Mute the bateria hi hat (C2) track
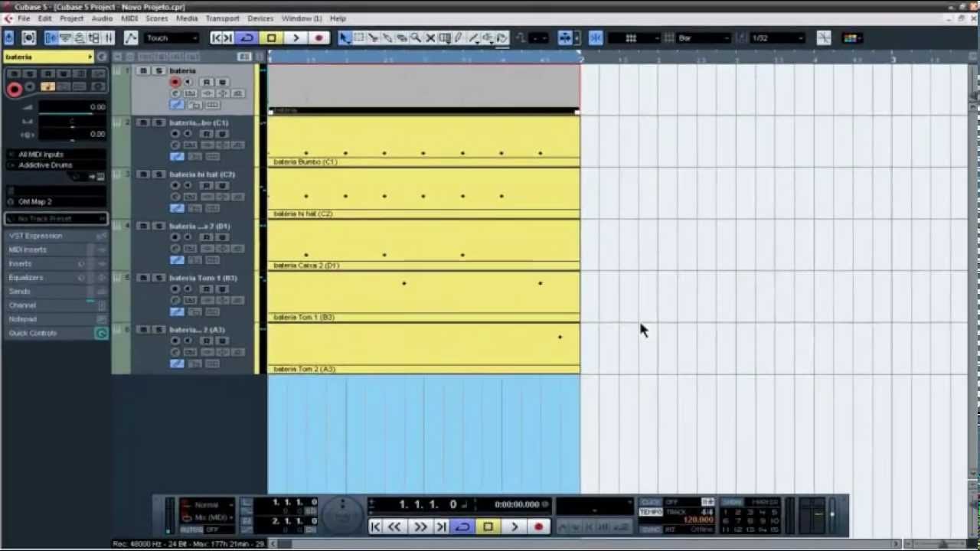Viewport: 980px width, 551px height. pyautogui.click(x=143, y=174)
